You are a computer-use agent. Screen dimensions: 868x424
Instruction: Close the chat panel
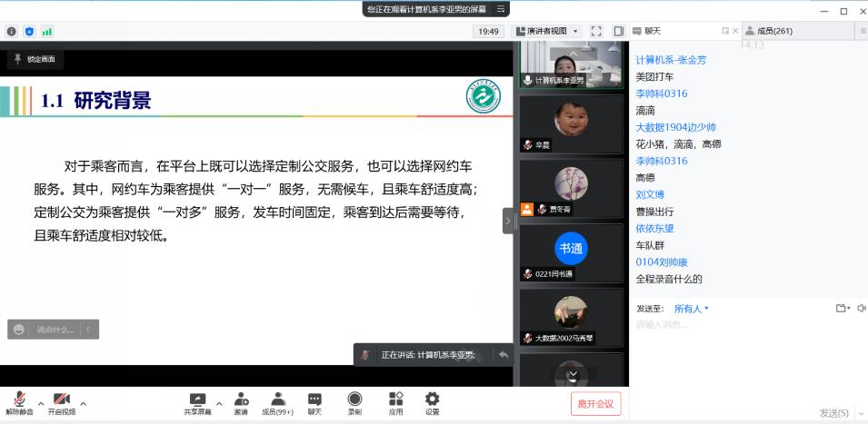[735, 31]
